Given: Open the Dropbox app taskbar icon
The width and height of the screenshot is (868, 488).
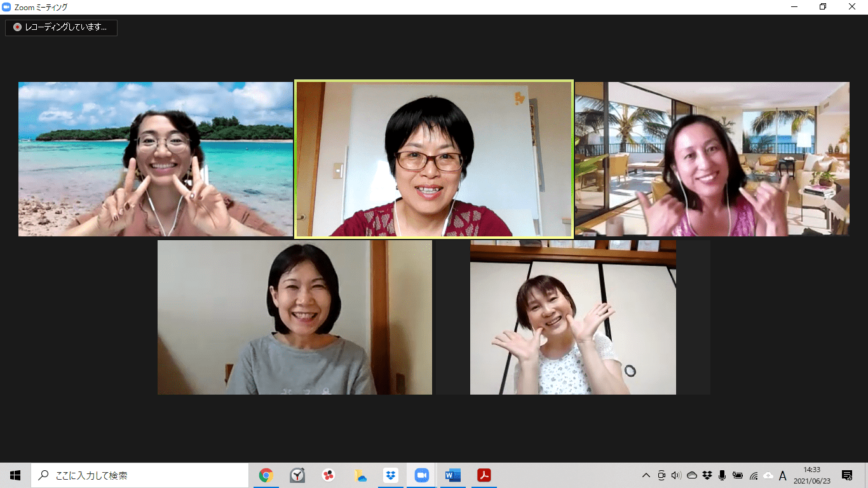Looking at the screenshot, I should 390,475.
